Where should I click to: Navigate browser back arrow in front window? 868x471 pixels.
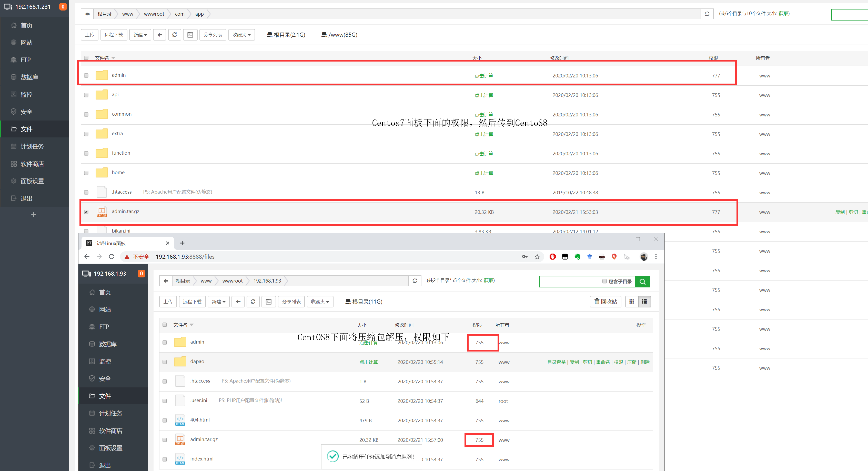pyautogui.click(x=87, y=257)
